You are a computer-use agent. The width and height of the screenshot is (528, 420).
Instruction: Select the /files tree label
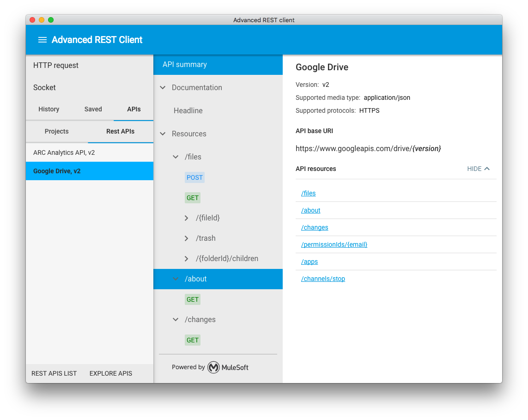pyautogui.click(x=193, y=157)
